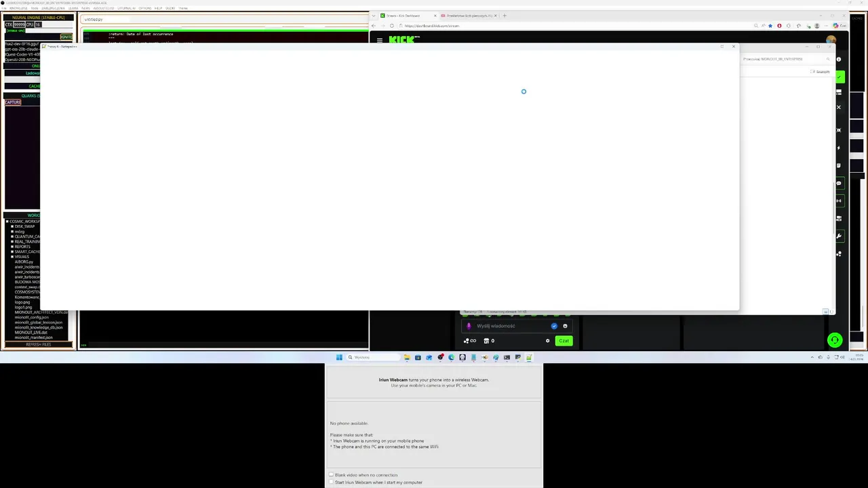
Task: Open the Notepad++ taskbar icon at far right
Action: coord(528,357)
